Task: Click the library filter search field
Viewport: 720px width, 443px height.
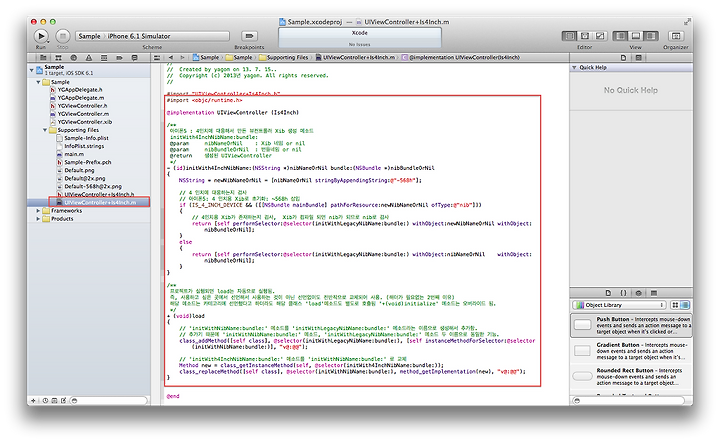Action: (631, 401)
